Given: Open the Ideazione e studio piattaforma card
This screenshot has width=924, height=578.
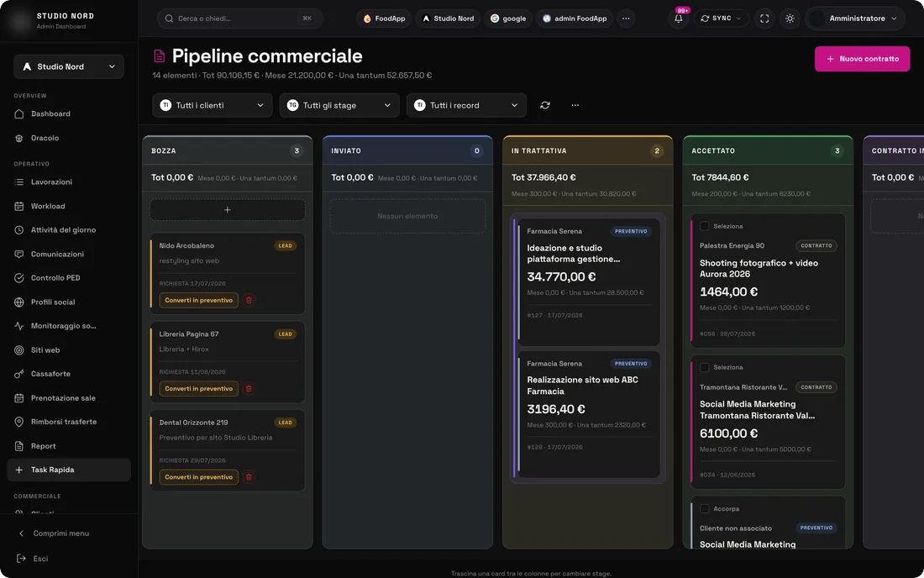Looking at the screenshot, I should (588, 281).
